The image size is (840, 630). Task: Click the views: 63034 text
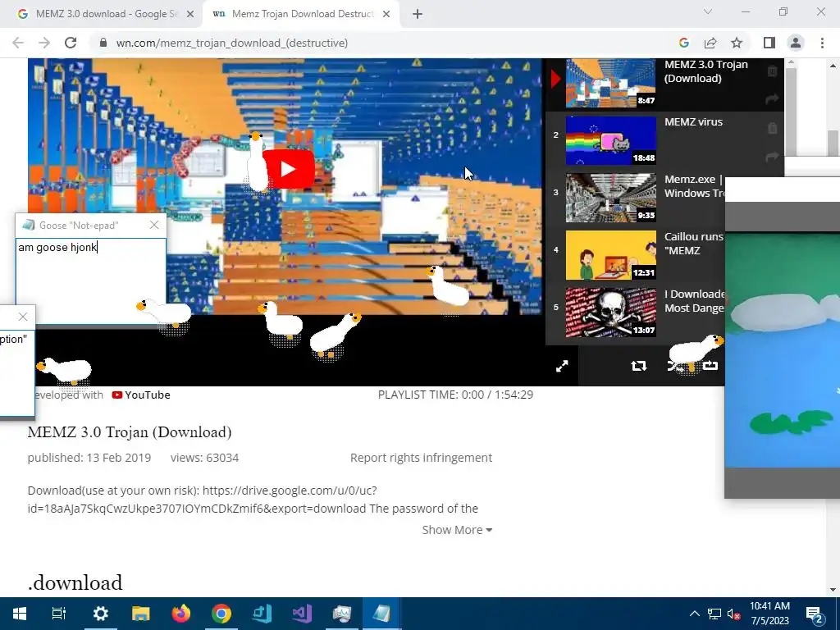[204, 458]
